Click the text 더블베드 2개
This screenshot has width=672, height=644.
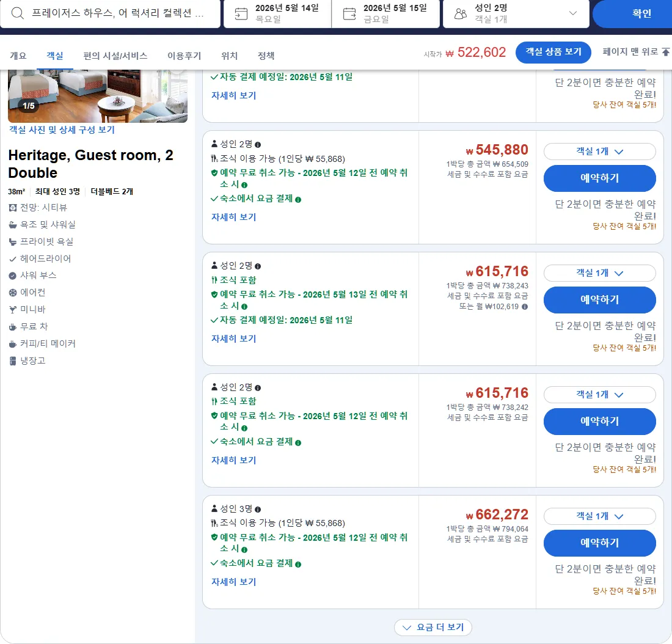click(112, 192)
